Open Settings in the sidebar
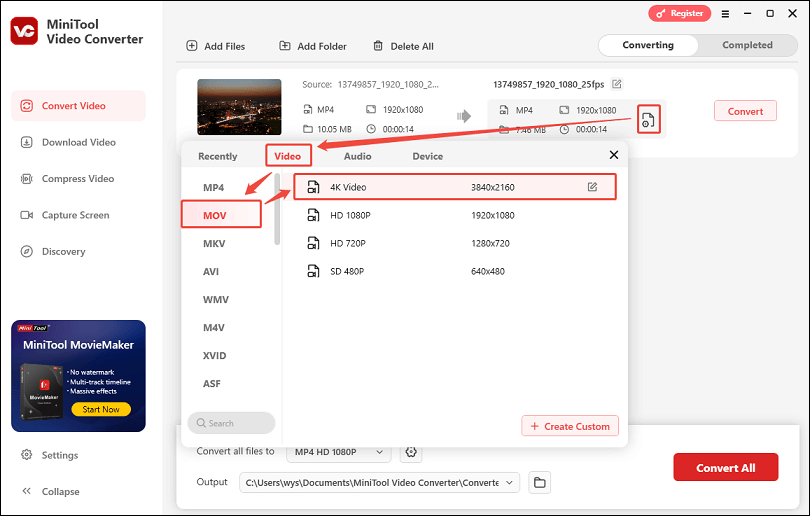 tap(50, 455)
